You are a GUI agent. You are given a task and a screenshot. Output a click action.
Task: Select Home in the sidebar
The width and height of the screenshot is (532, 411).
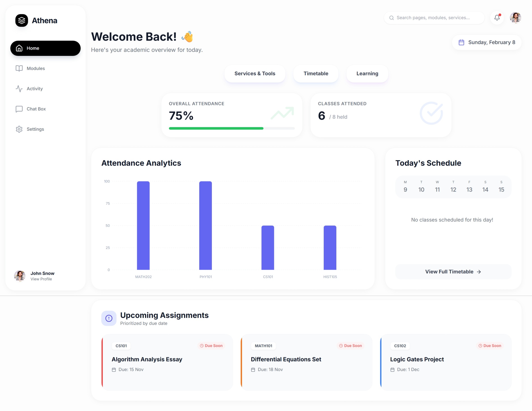pos(45,48)
